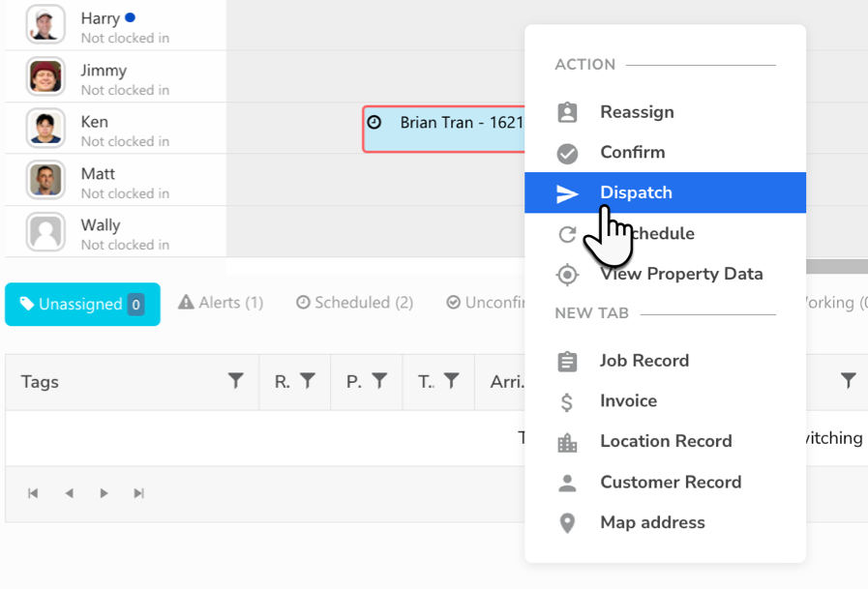Select Dispatch from the action menu

tap(636, 192)
